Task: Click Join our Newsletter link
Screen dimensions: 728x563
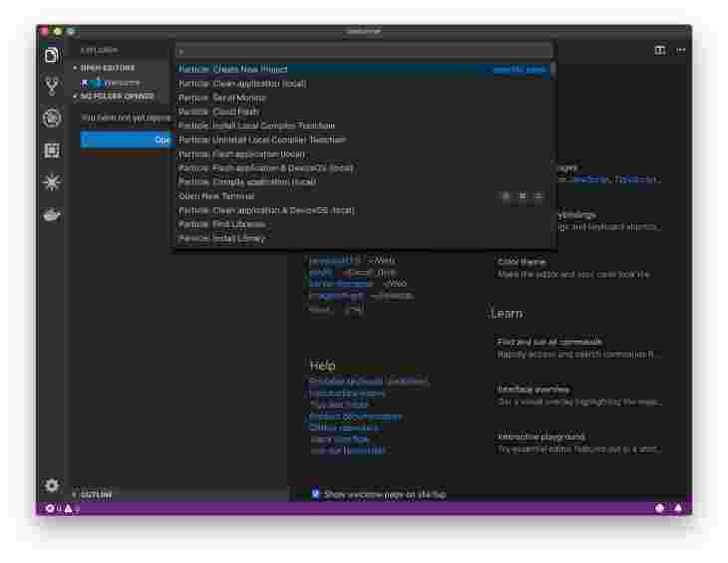Action: pos(348,450)
